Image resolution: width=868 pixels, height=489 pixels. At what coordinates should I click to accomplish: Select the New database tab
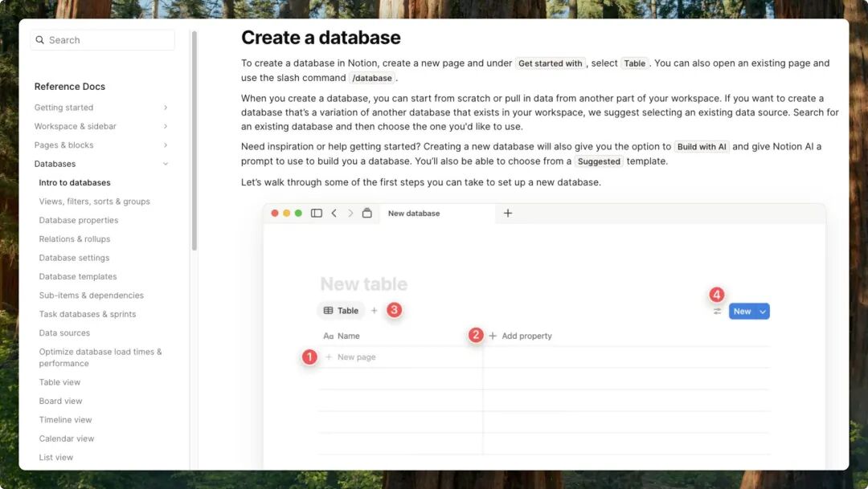[437, 213]
